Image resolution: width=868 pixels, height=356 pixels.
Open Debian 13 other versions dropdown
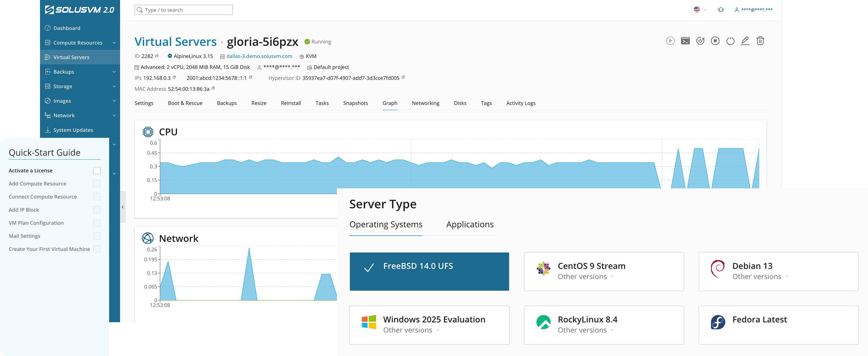pos(760,277)
